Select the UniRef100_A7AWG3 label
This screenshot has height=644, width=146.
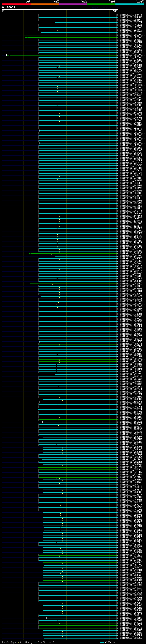click(131, 77)
